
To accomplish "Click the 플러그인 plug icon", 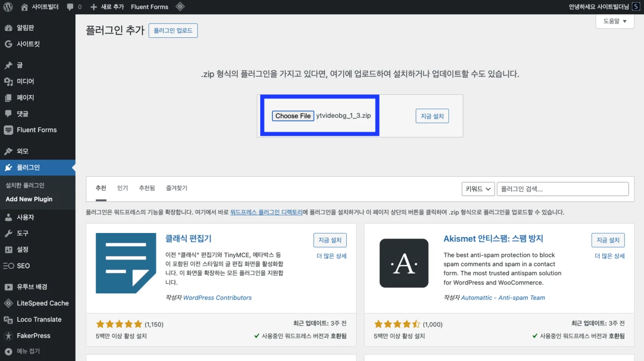I will pyautogui.click(x=8, y=168).
